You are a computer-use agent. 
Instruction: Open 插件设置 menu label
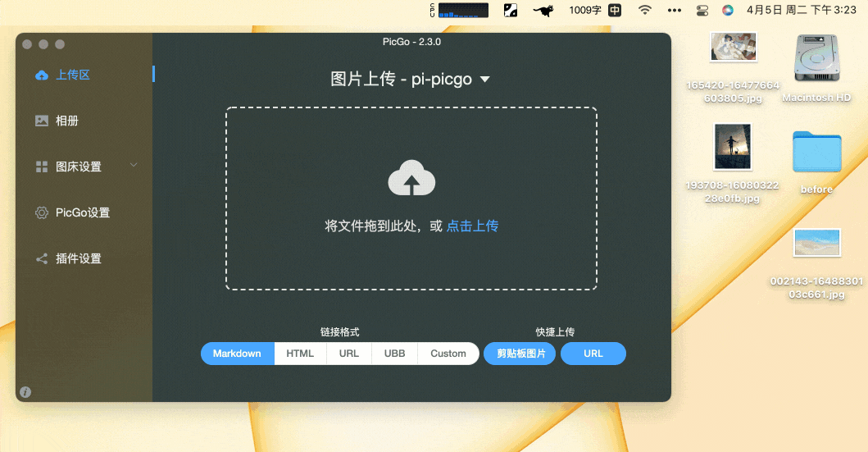(x=79, y=258)
